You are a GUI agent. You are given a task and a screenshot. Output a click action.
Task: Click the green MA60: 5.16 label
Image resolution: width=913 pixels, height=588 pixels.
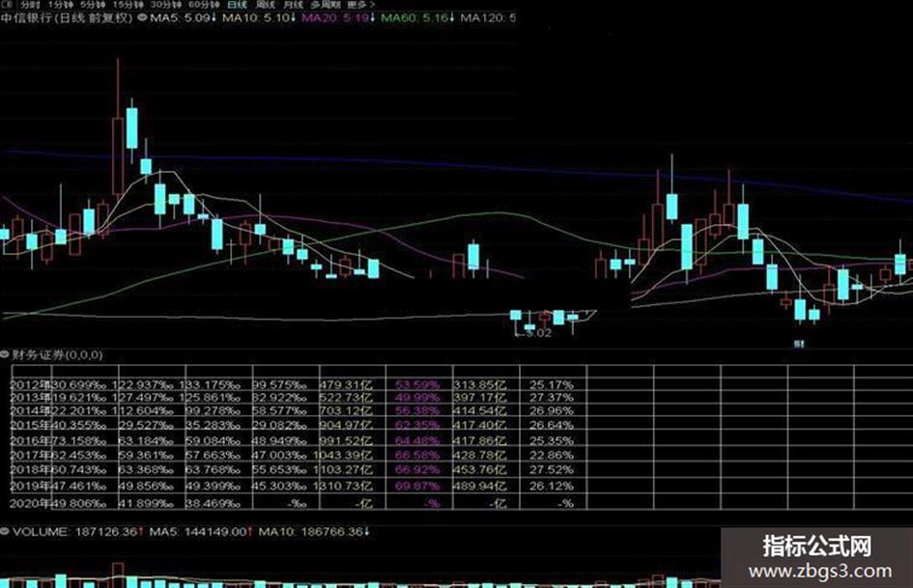(x=417, y=17)
